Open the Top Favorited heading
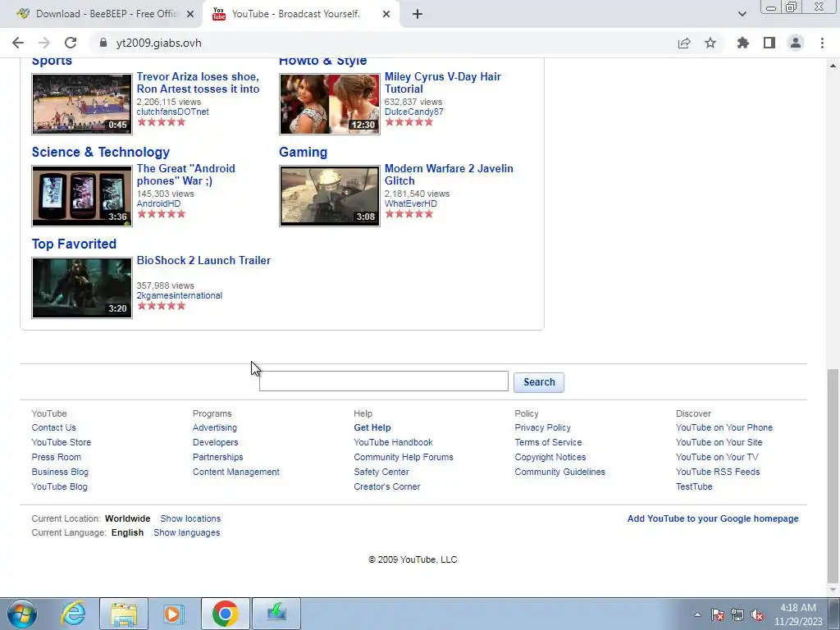 pos(74,244)
